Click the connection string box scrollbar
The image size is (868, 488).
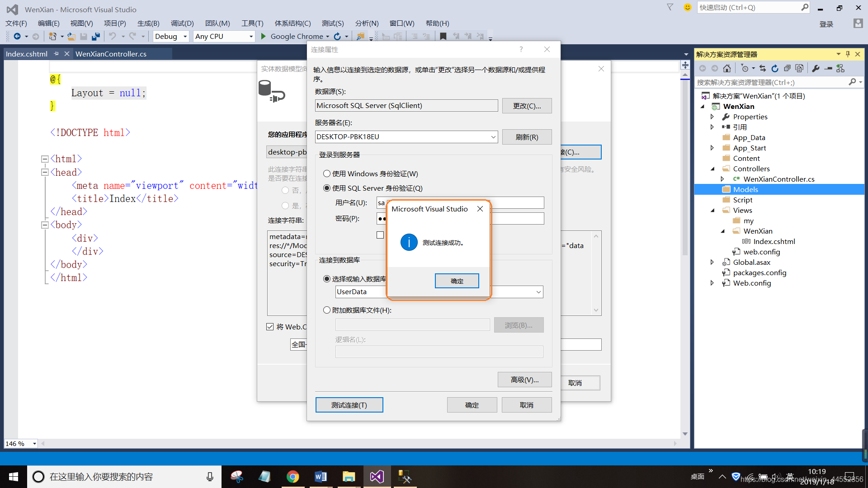[596, 273]
